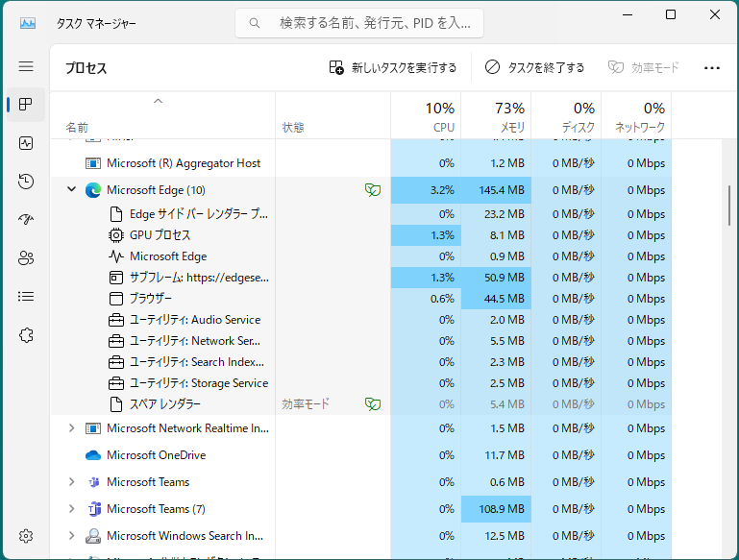The width and height of the screenshot is (739, 560).
Task: Select the ユーティリティ: Storage Service row
Action: (361, 383)
